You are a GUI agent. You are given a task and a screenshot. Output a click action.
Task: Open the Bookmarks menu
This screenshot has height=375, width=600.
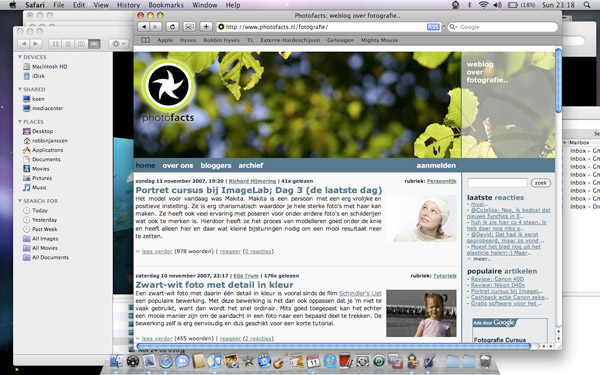pyautogui.click(x=166, y=5)
